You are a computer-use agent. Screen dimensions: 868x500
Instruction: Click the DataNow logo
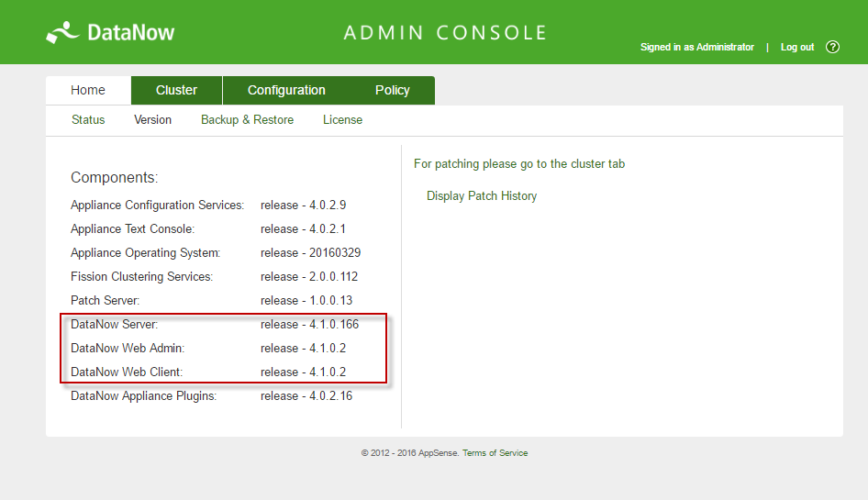(x=110, y=33)
